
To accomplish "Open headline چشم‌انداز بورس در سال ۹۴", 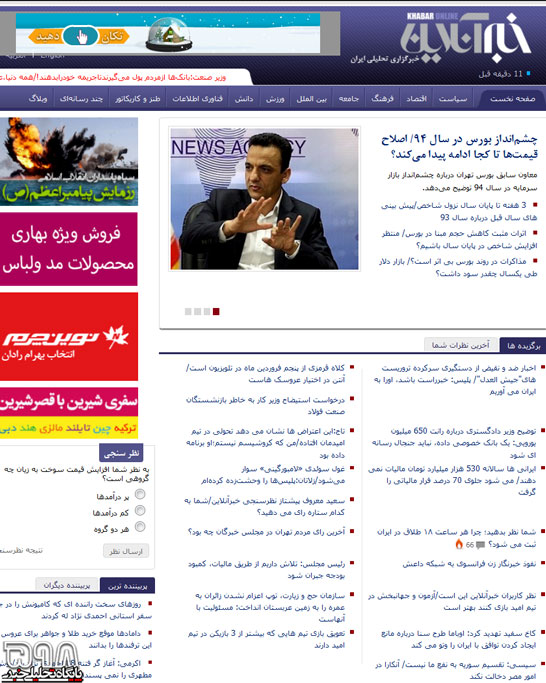I will pyautogui.click(x=459, y=147).
